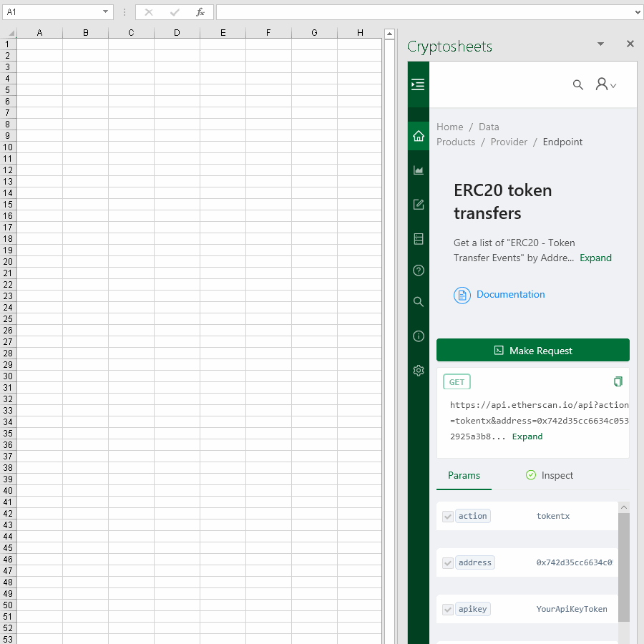Go to Provider breadcrumb
This screenshot has width=644, height=644.
point(509,142)
